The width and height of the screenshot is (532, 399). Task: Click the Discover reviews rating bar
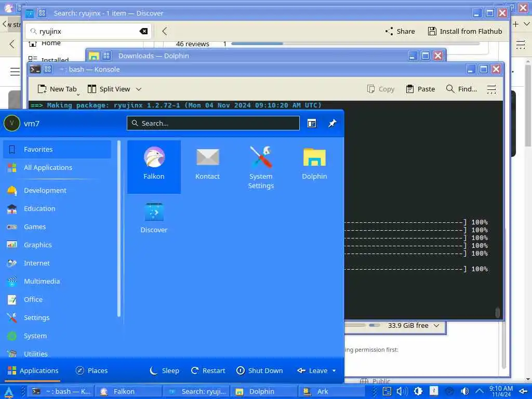(x=355, y=44)
